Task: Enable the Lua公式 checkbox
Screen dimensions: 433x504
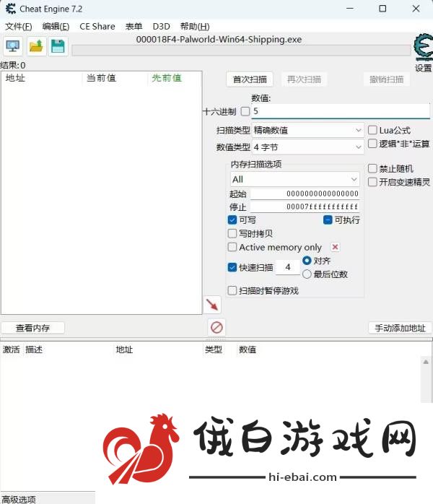Action: (372, 130)
